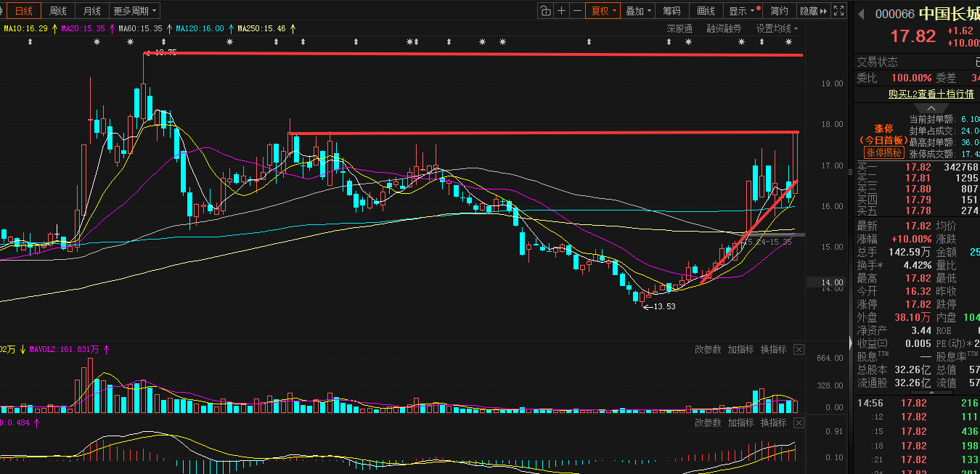This screenshot has width=980, height=474.
Task: Click the 融资融券 link
Action: click(x=724, y=28)
